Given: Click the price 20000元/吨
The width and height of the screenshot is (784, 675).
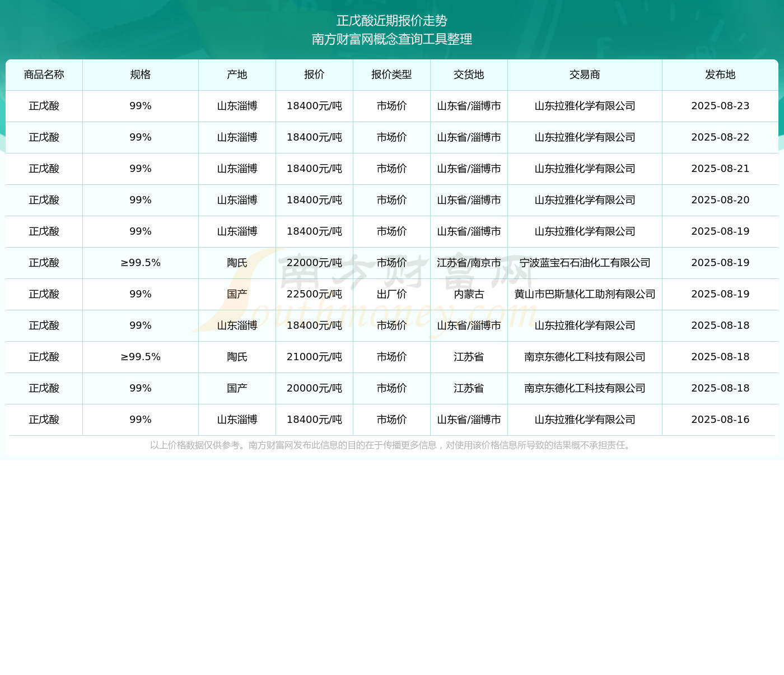Looking at the screenshot, I should pyautogui.click(x=315, y=388).
